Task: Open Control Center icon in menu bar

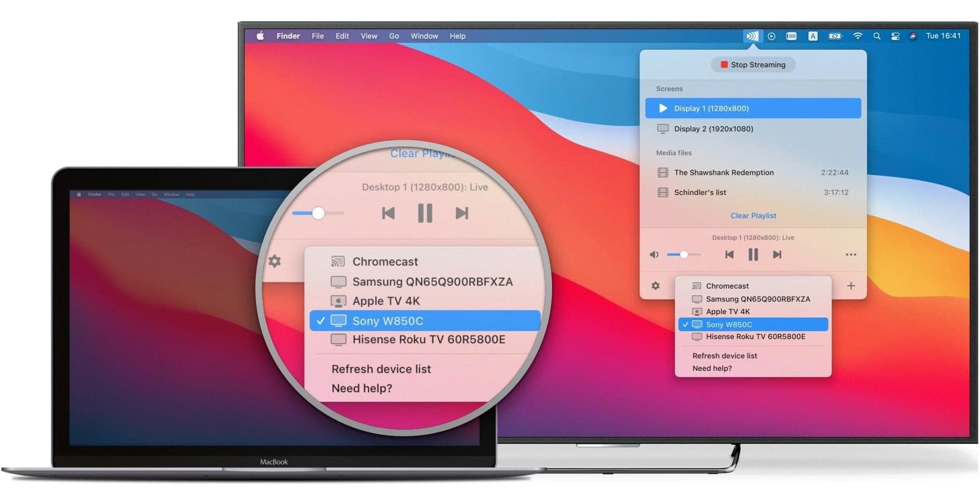Action: click(895, 36)
